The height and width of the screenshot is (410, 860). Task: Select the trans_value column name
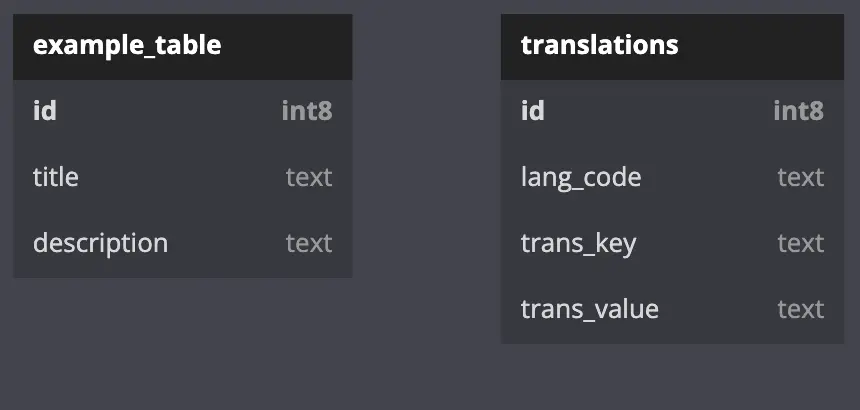pyautogui.click(x=590, y=310)
